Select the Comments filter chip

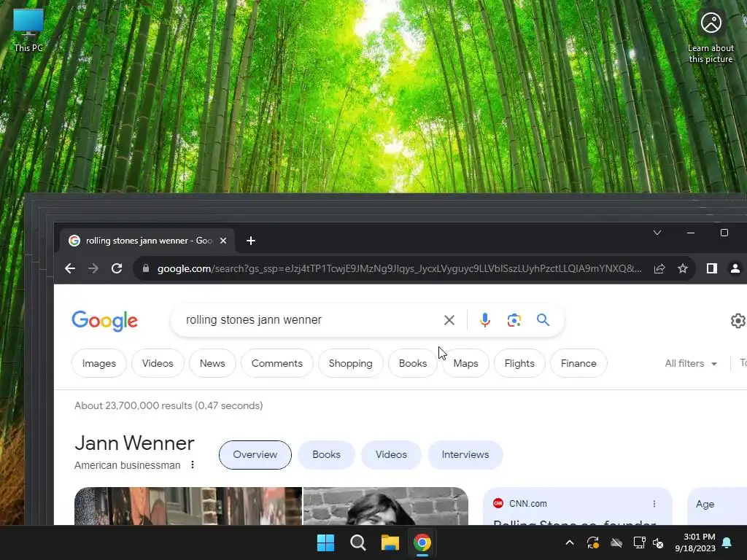point(276,363)
